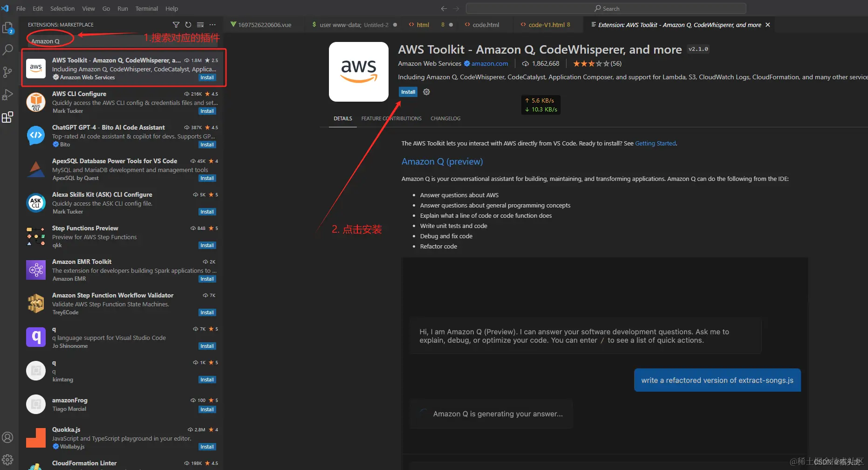Click the extensions search field with Amazon Q
Screen dimensions: 868x470
click(x=121, y=41)
